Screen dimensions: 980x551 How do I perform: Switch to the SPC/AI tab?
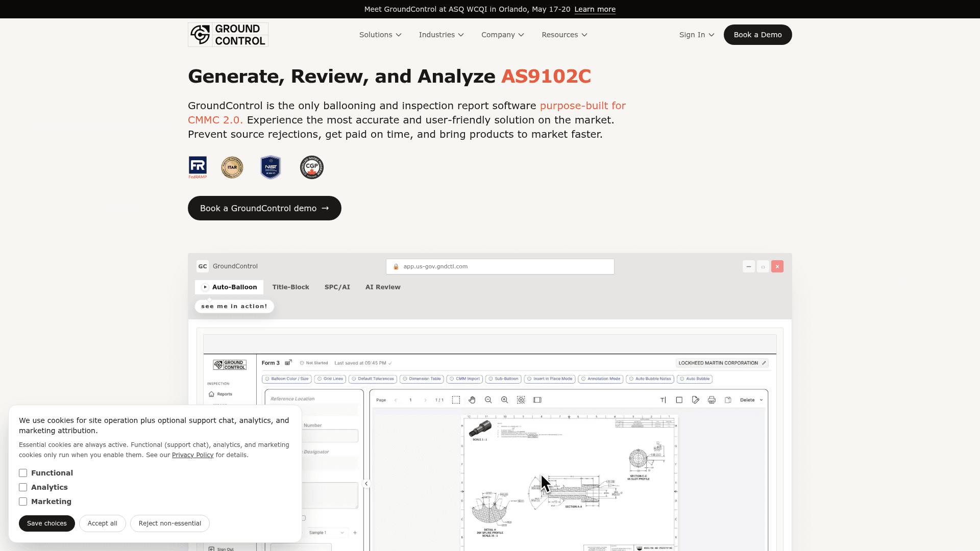[x=337, y=287]
